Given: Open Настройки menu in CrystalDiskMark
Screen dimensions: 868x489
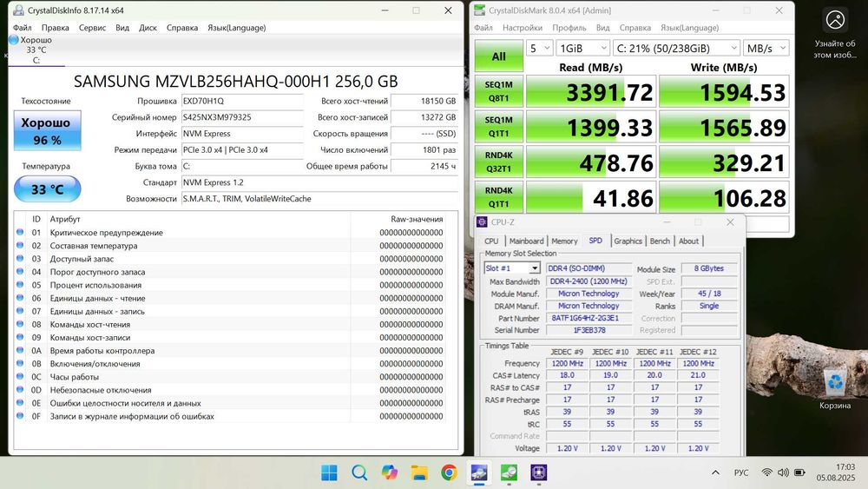Looking at the screenshot, I should pos(522,28).
